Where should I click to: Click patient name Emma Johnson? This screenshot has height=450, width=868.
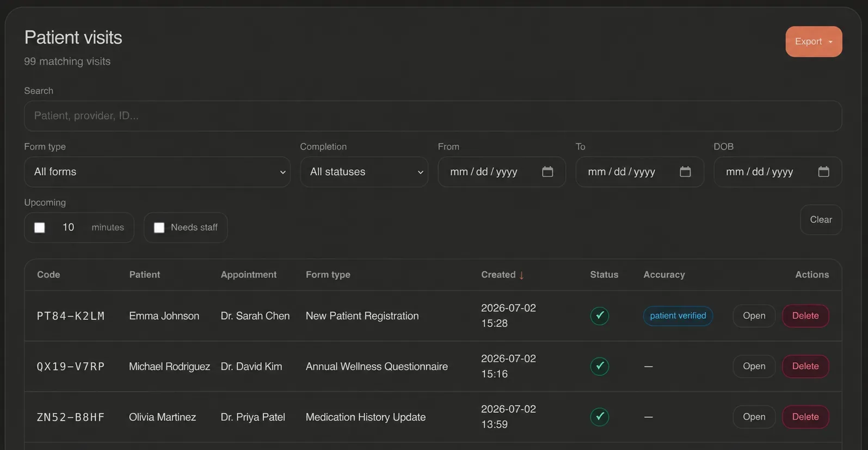(164, 316)
